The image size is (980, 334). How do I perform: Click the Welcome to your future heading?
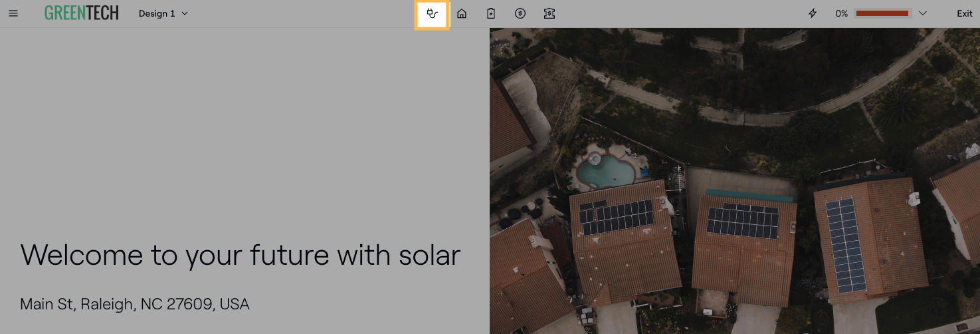(x=241, y=255)
